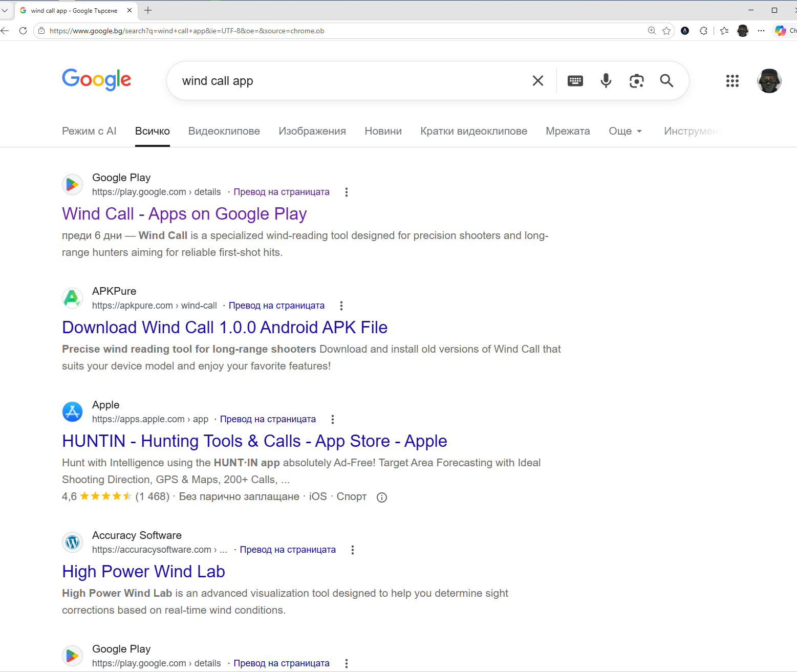This screenshot has width=797, height=672.
Task: Open Wind Call - Apps on Google Play
Action: tap(184, 213)
